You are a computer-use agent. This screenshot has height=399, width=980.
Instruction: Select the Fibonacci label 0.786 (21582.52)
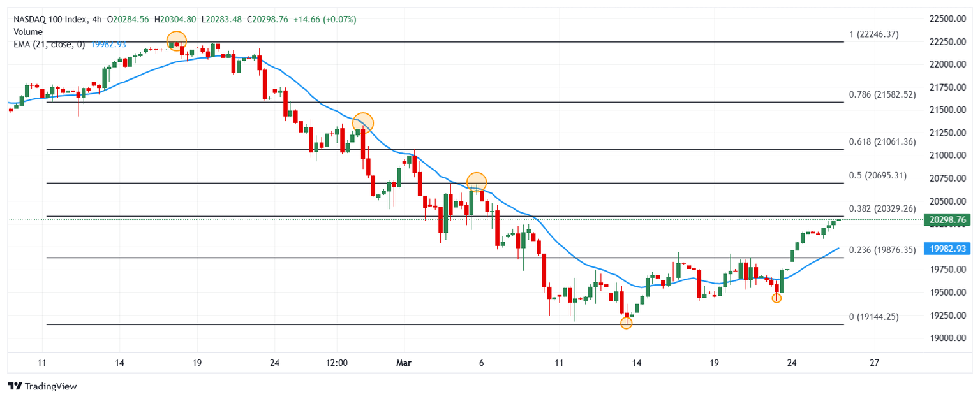coord(882,94)
